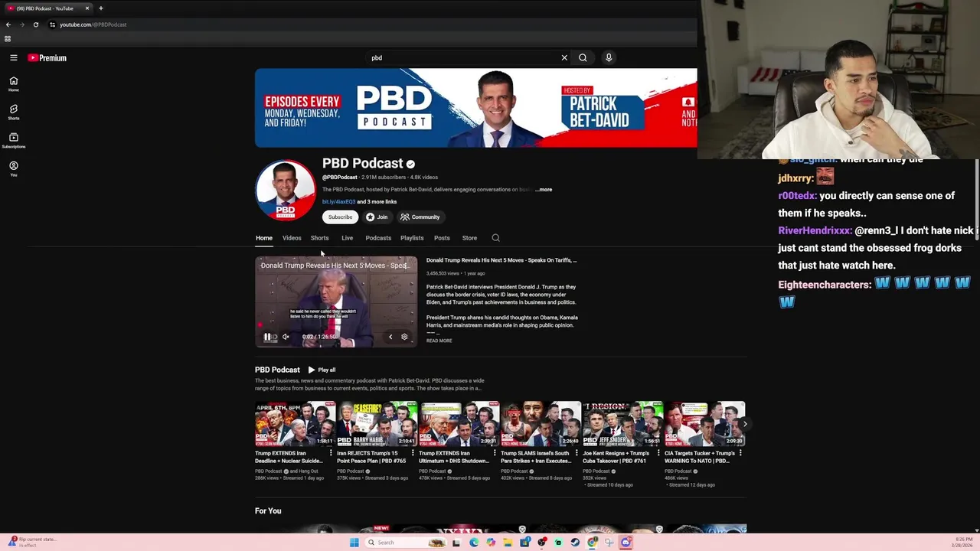Open a new browser tab
This screenshot has height=551, width=980.
[x=100, y=8]
